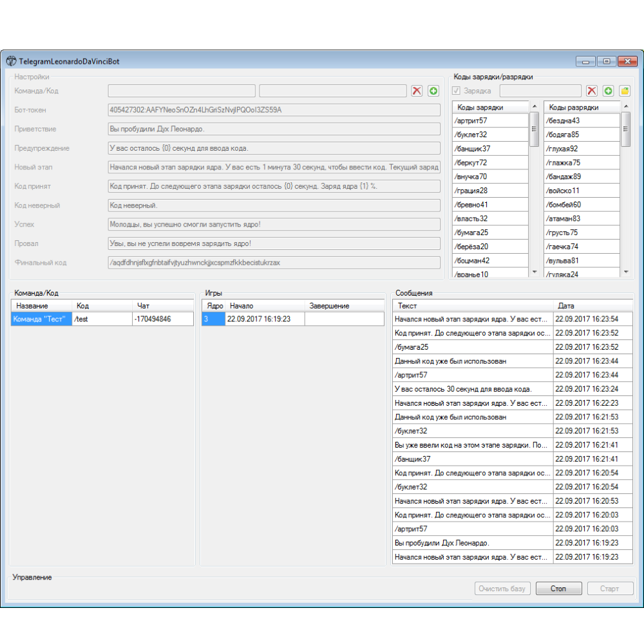The width and height of the screenshot is (644, 644).
Task: Toggle the Зарядка checkbox
Action: (x=457, y=91)
